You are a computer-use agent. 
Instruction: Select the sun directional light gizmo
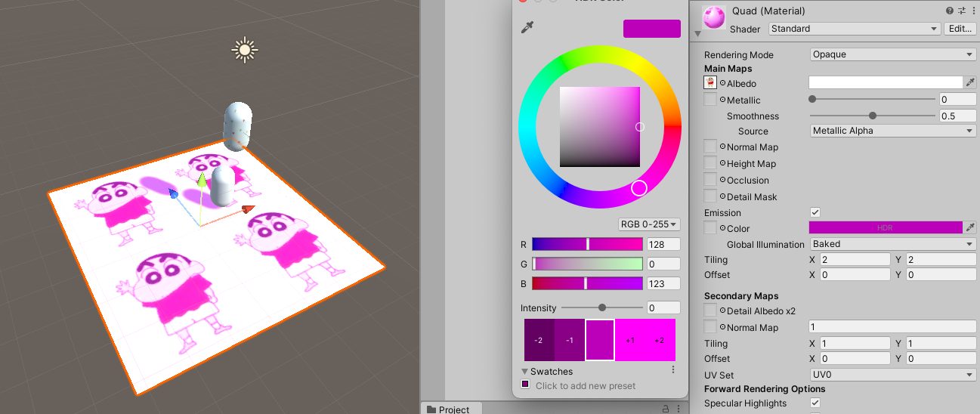244,51
